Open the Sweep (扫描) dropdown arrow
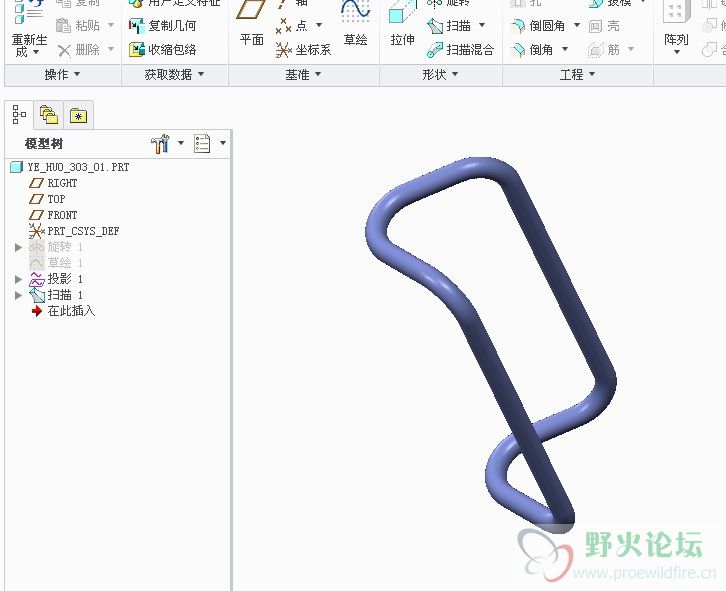The image size is (726, 591). tap(482, 25)
